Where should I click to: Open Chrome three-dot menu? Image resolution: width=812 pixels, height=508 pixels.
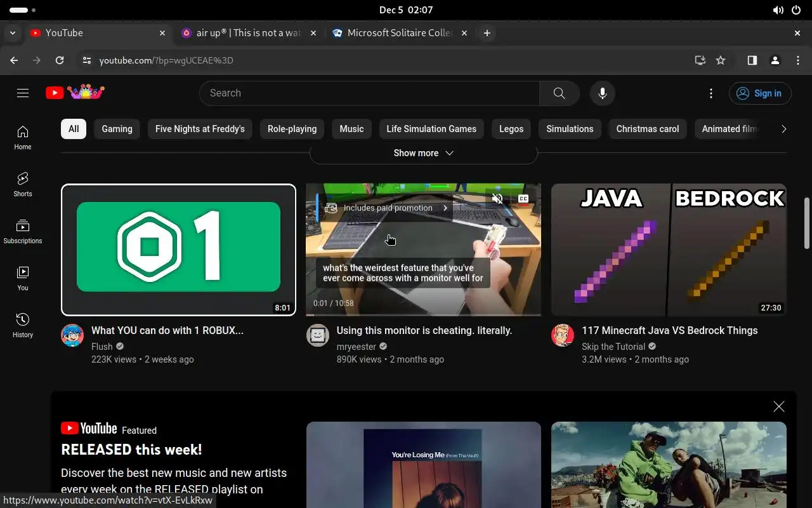(798, 60)
